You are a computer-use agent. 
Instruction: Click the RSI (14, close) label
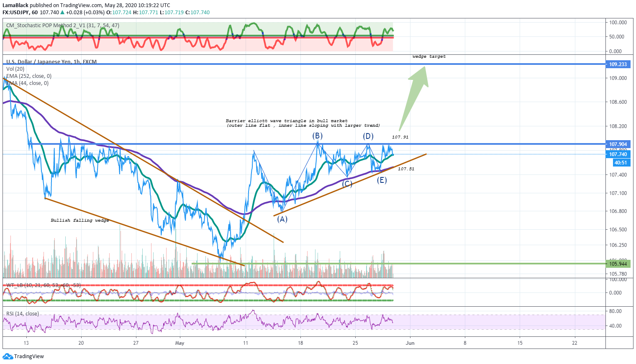click(x=22, y=314)
